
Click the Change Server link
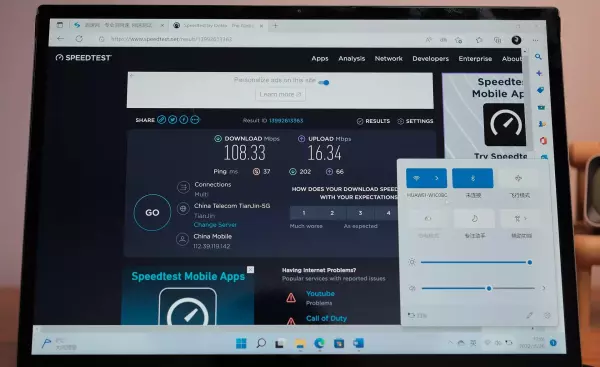tap(215, 225)
